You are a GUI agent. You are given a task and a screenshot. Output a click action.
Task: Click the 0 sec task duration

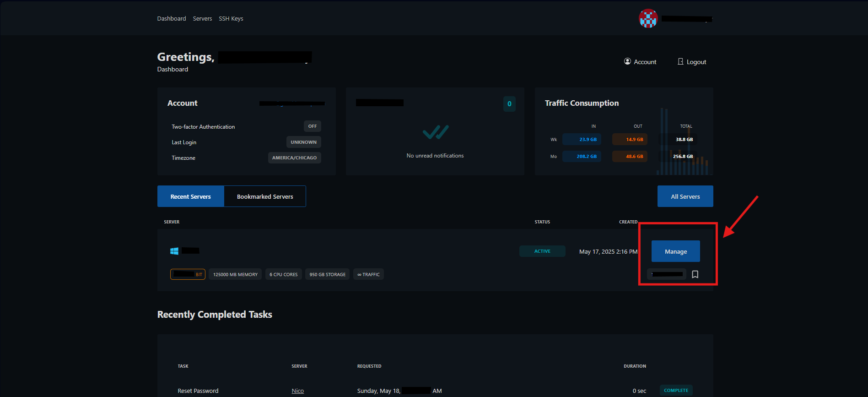pos(639,391)
